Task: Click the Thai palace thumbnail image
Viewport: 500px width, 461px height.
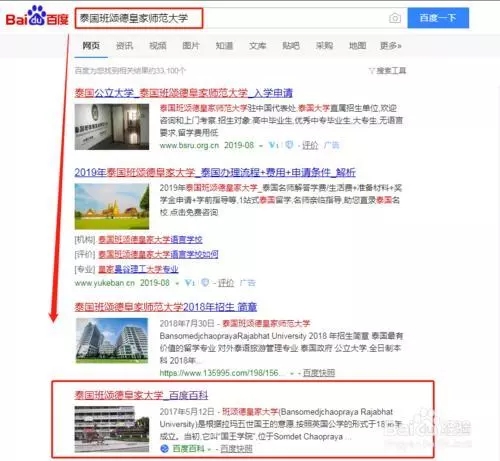Action: [112, 206]
